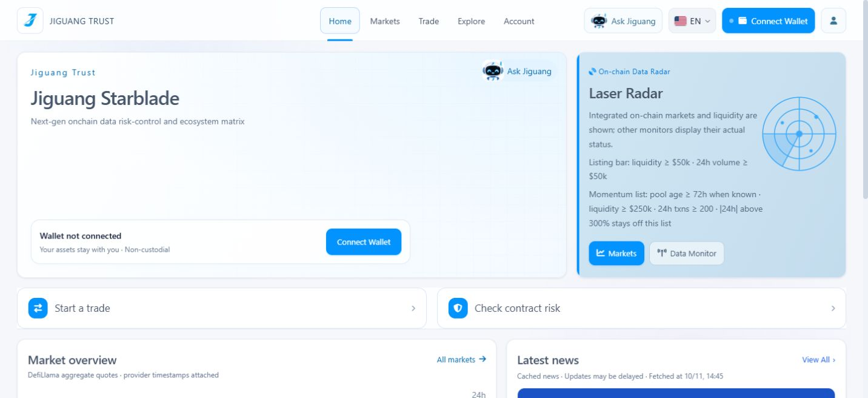Select the Explore nav item
Image resolution: width=868 pixels, height=398 pixels.
[471, 21]
